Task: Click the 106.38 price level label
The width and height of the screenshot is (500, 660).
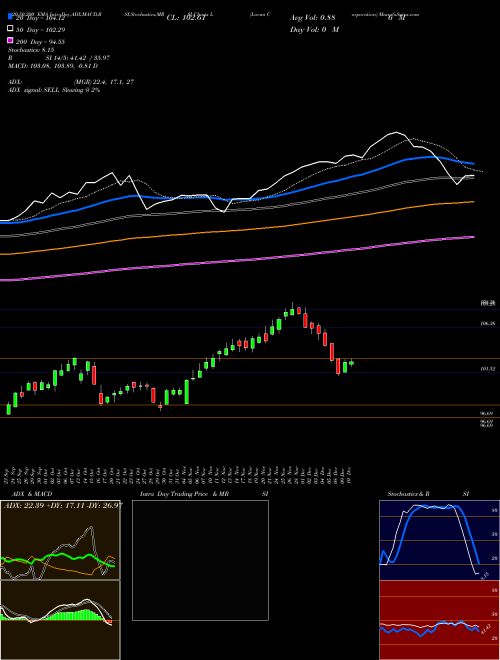Action: pos(487,323)
